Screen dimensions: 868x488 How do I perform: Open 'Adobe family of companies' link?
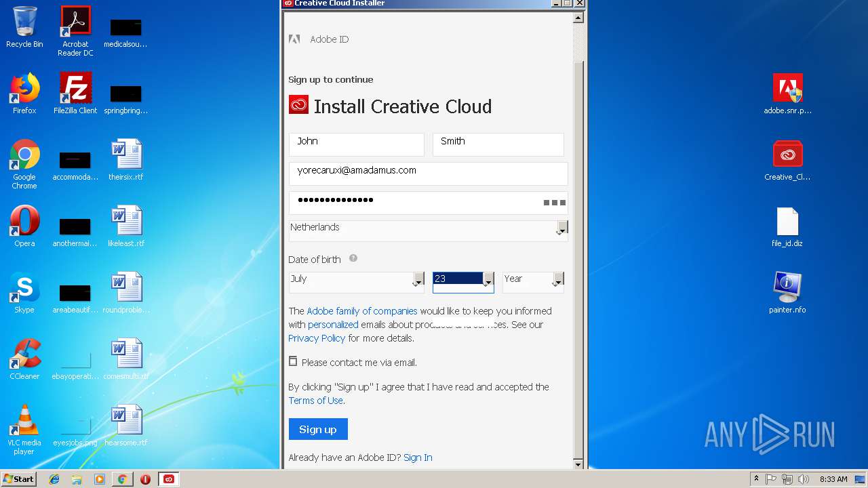click(x=362, y=311)
